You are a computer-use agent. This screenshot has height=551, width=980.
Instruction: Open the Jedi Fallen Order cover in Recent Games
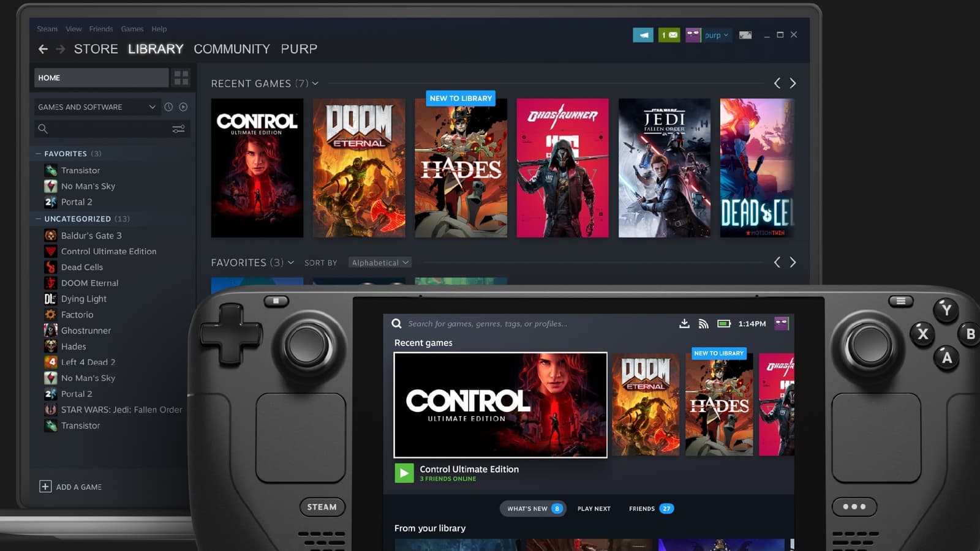pyautogui.click(x=665, y=168)
